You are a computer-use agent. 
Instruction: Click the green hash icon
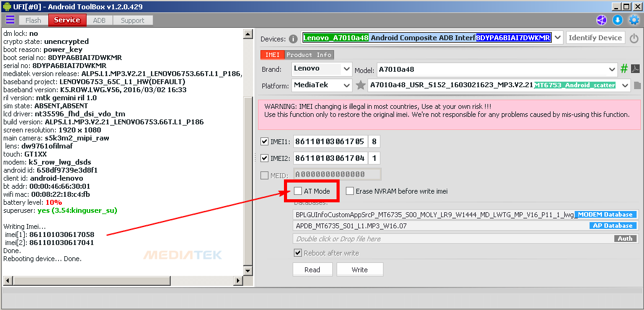(624, 69)
